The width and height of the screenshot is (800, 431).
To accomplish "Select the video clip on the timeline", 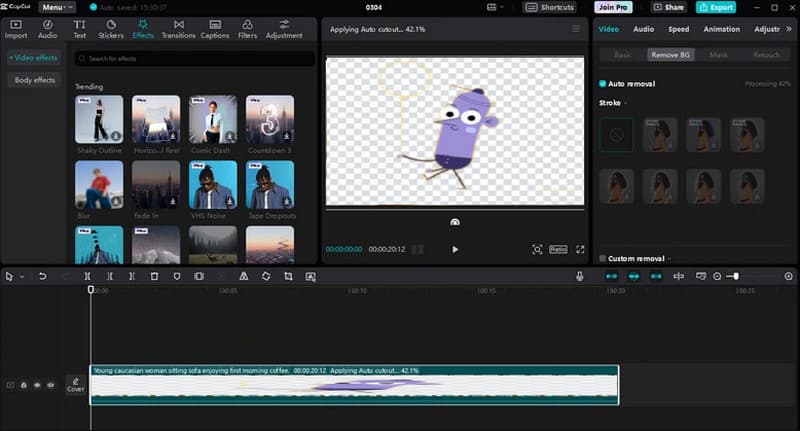I will click(x=355, y=385).
